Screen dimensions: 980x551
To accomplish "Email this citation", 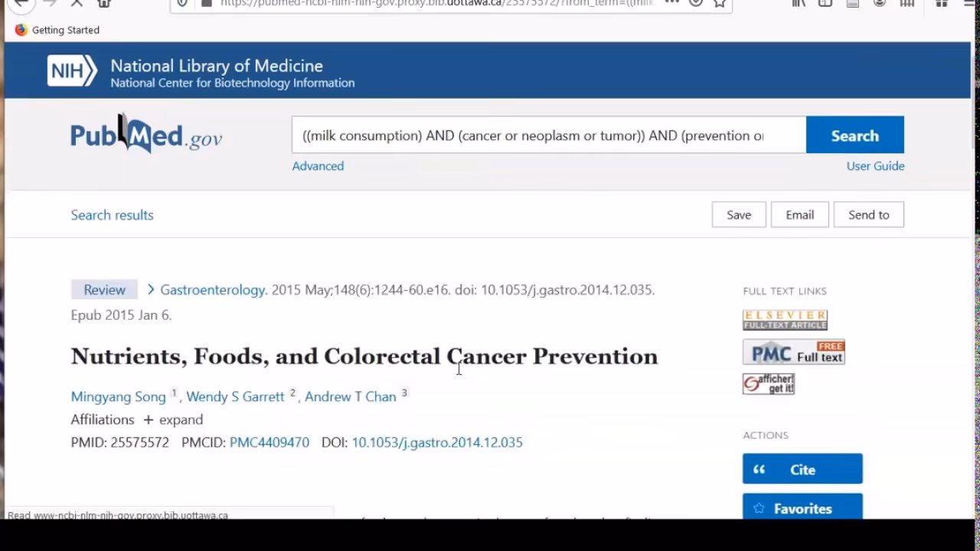I will pyautogui.click(x=799, y=215).
